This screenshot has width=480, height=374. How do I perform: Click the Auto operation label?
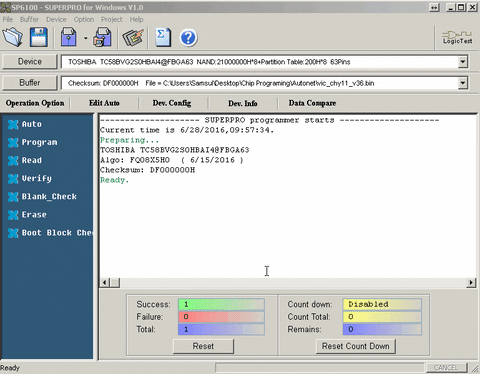click(32, 124)
